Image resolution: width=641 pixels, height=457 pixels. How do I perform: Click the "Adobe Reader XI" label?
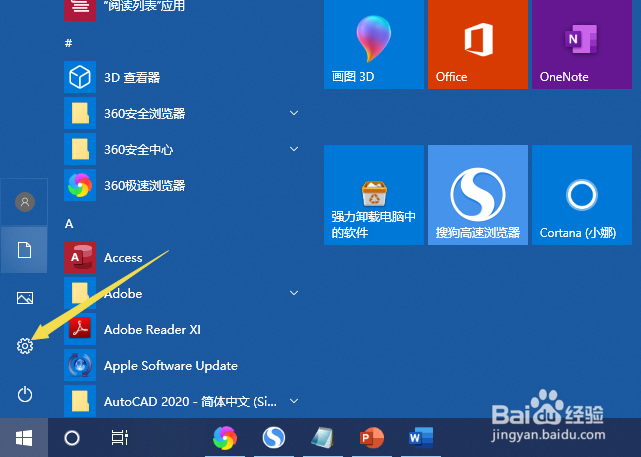(152, 329)
